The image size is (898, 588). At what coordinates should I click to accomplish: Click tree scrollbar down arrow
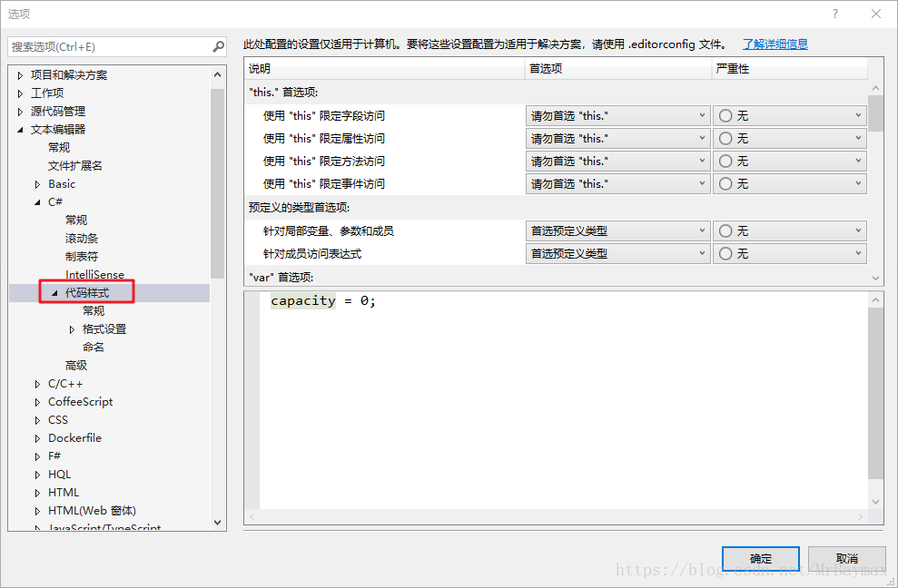coord(217,522)
